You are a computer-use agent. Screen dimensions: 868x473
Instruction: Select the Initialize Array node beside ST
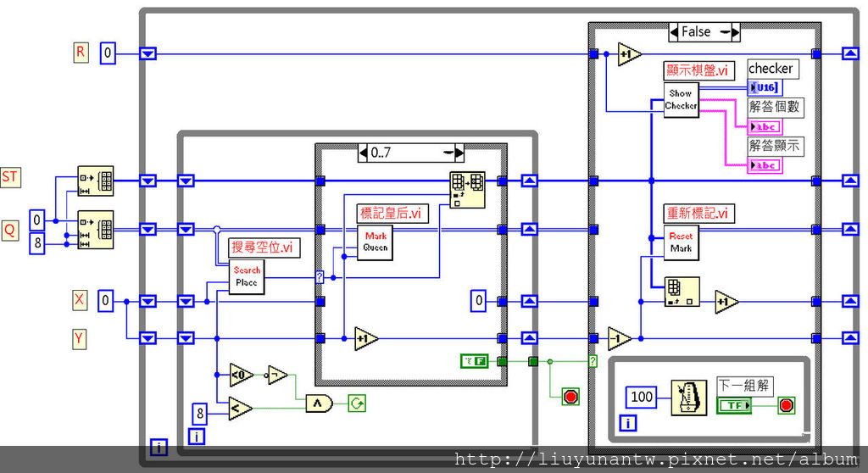(95, 181)
